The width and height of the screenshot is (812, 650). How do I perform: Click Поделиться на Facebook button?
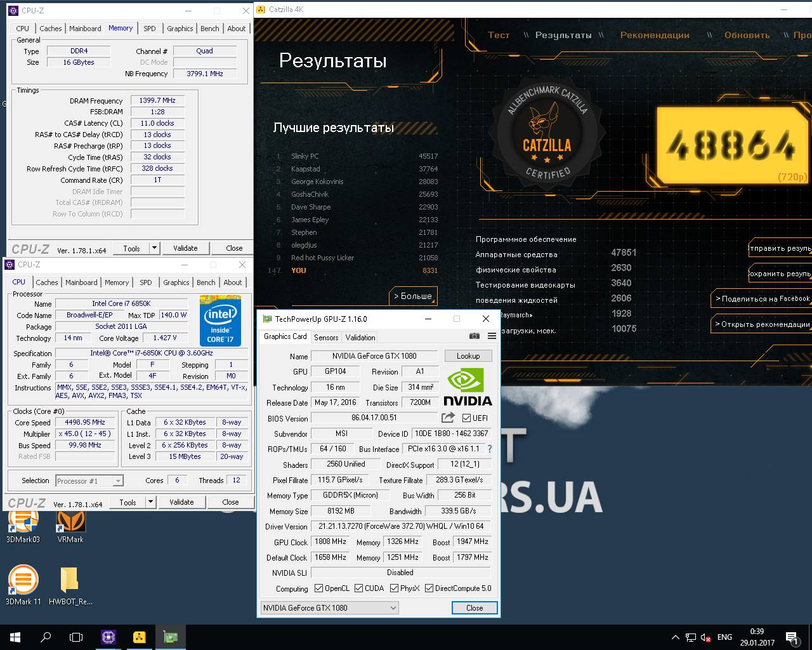click(x=762, y=298)
